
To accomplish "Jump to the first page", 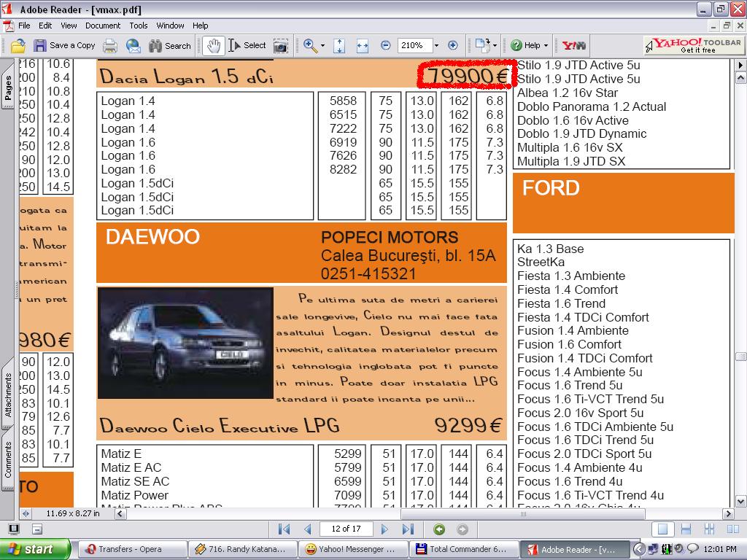I will tap(285, 529).
